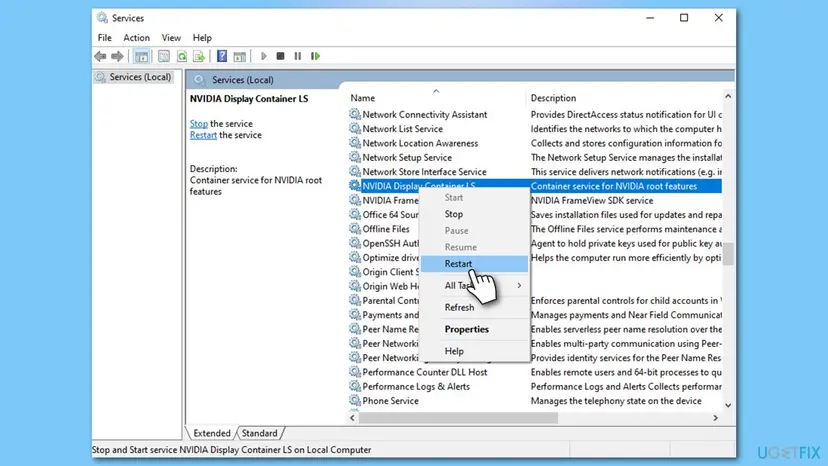
Task: Select the Offline Files service row
Action: (x=535, y=229)
